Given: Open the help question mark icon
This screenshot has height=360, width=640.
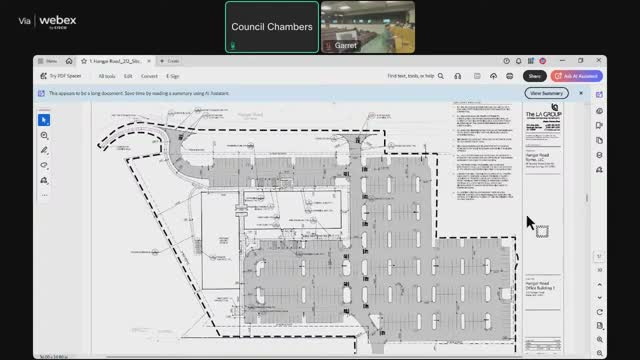Looking at the screenshot, I should 507,61.
